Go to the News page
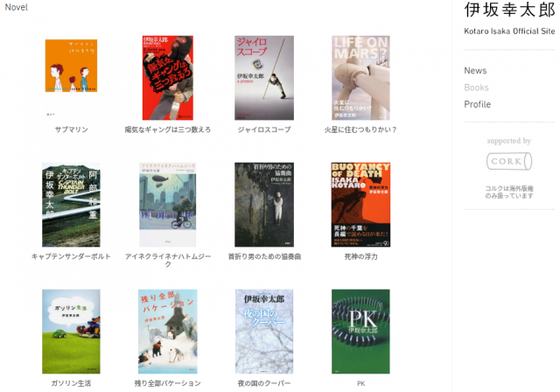Screen dimensions: 560x392 (475, 70)
